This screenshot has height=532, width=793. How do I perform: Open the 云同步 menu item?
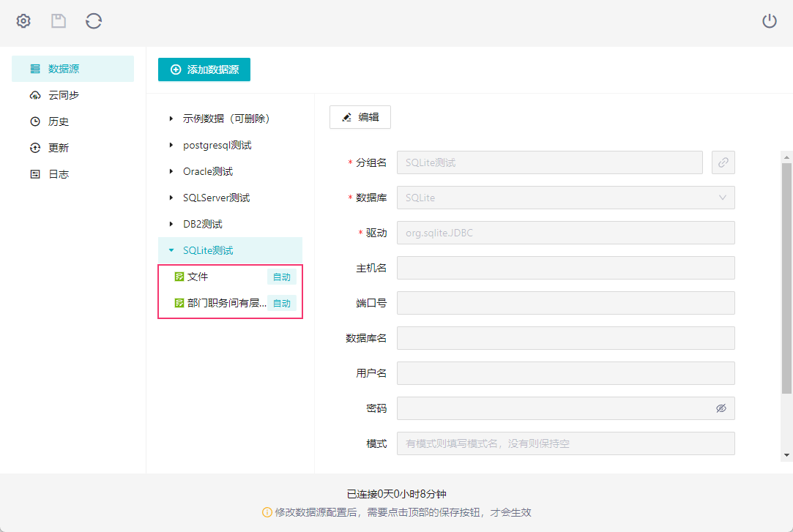[72, 95]
